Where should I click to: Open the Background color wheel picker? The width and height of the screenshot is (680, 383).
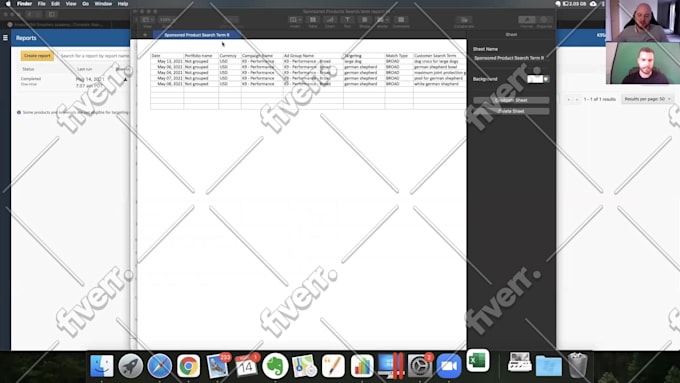point(546,79)
